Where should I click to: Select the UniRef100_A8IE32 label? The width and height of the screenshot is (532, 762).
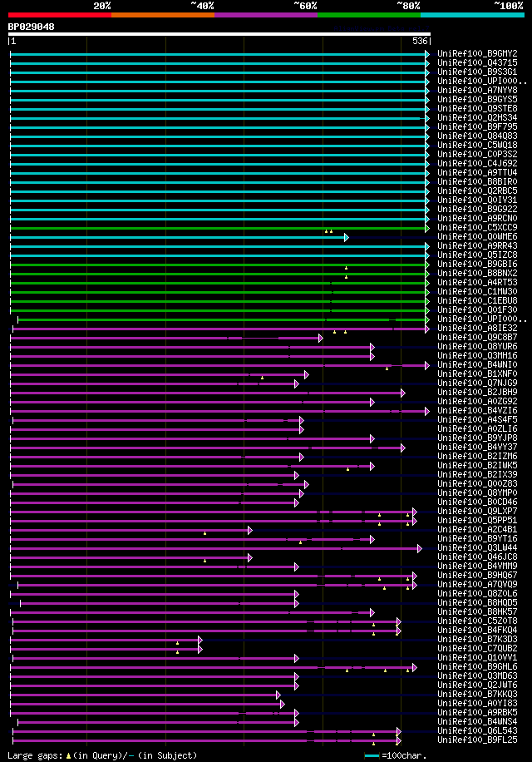477,329
